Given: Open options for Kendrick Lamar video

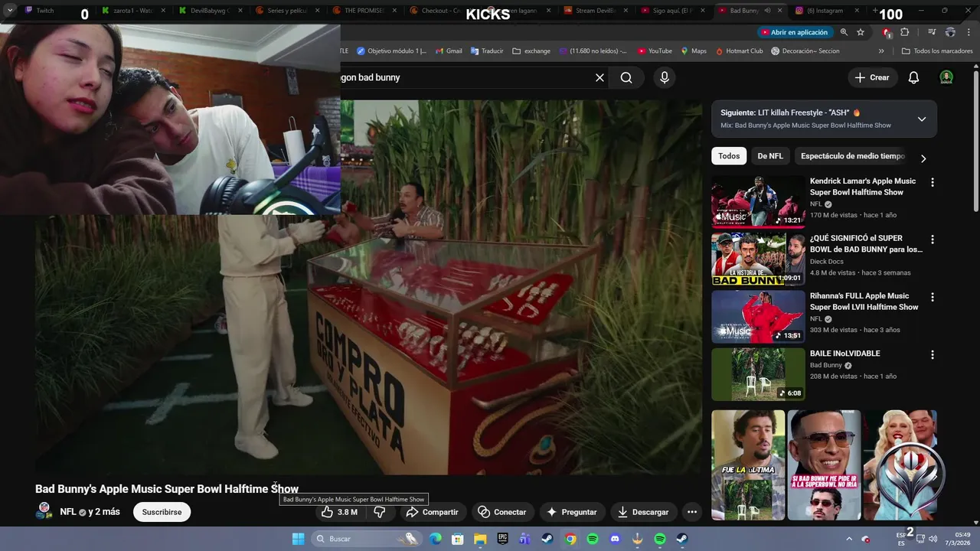Looking at the screenshot, I should pyautogui.click(x=932, y=182).
